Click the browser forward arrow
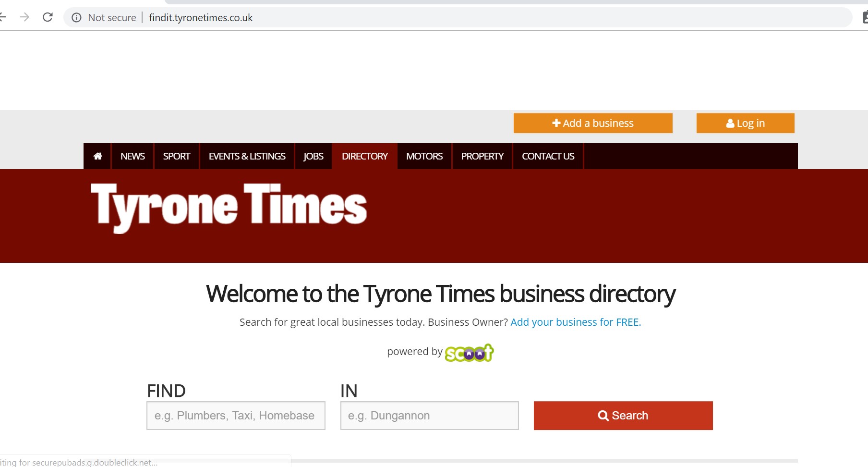Image resolution: width=868 pixels, height=467 pixels. point(24,17)
